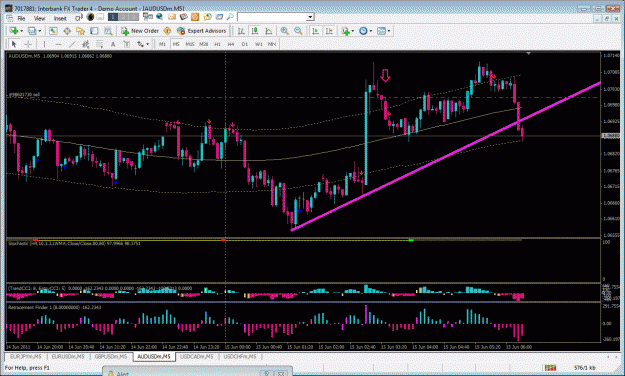Switch to M30 timeframe
This screenshot has height=376, width=625.
(204, 44)
